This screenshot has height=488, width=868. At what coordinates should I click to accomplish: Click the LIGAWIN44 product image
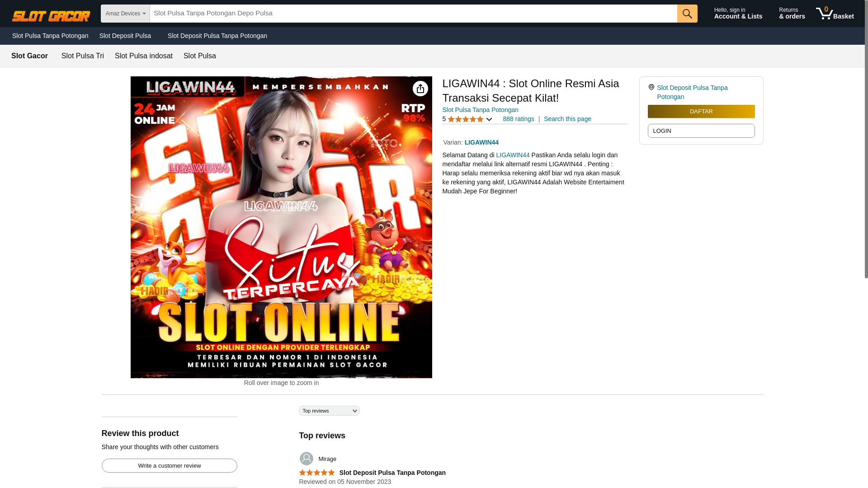[x=281, y=227]
